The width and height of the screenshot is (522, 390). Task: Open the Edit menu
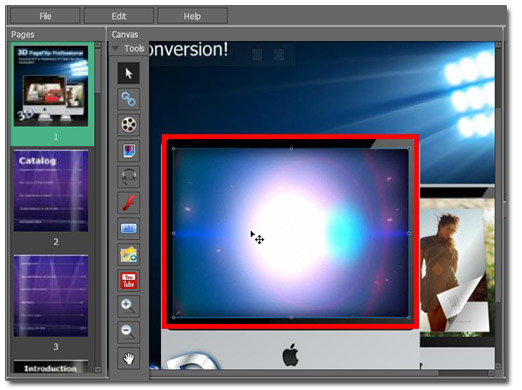pyautogui.click(x=119, y=16)
